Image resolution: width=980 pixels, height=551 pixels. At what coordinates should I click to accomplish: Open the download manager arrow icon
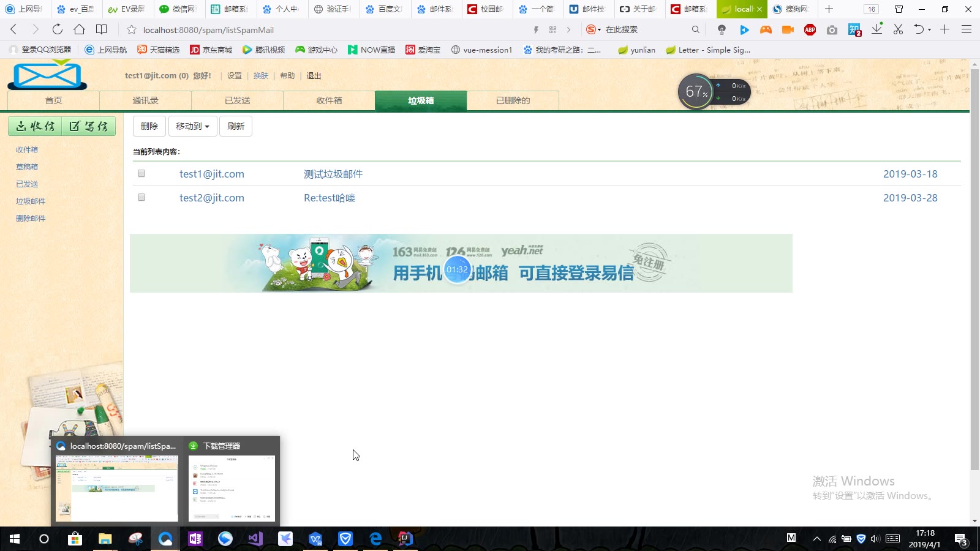click(876, 29)
